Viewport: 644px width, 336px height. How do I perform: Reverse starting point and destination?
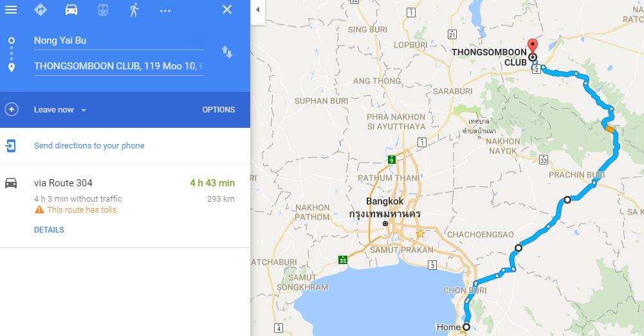tap(227, 52)
